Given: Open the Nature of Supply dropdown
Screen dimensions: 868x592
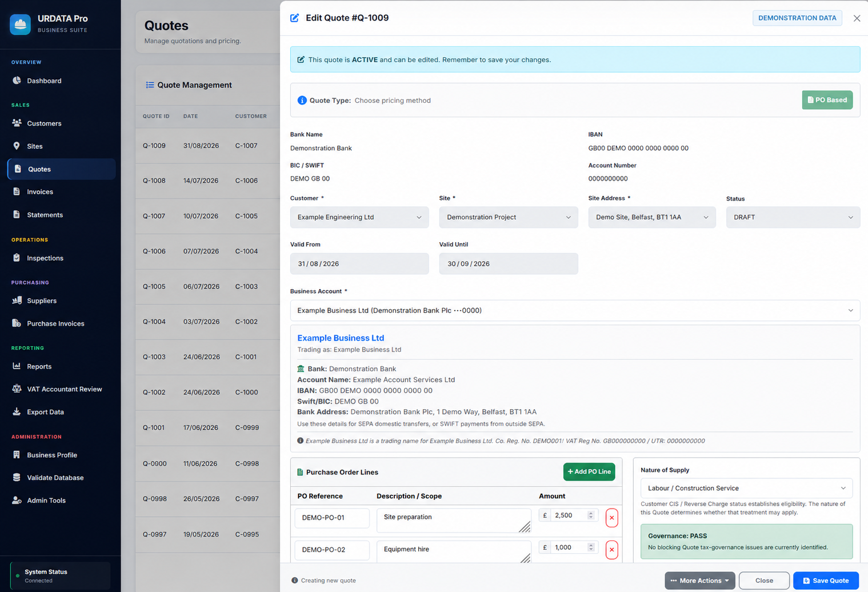Looking at the screenshot, I should tap(746, 489).
